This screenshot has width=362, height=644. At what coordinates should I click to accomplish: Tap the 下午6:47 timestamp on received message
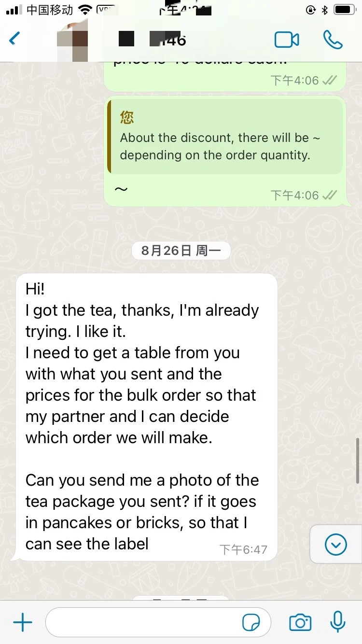(243, 549)
